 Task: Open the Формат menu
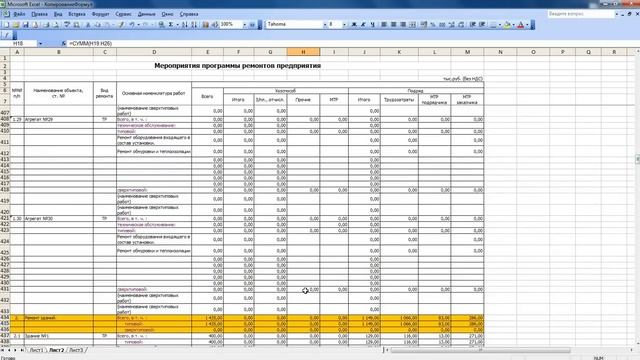[100, 14]
